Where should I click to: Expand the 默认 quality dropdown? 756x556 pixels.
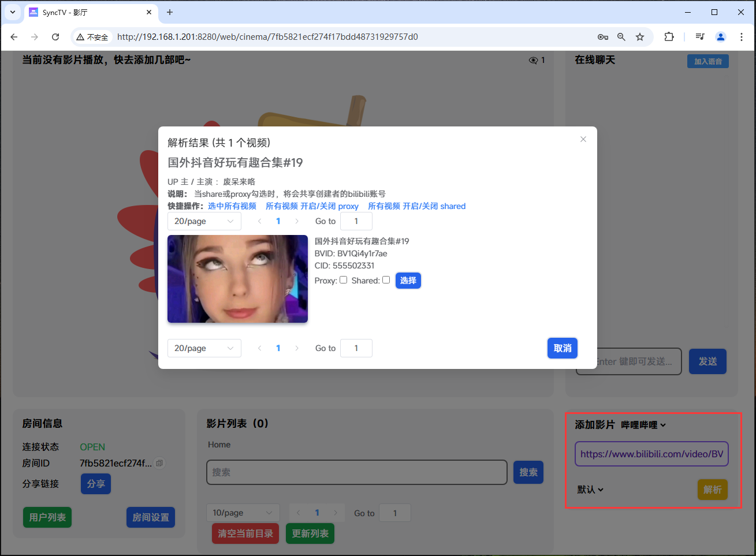pos(590,489)
